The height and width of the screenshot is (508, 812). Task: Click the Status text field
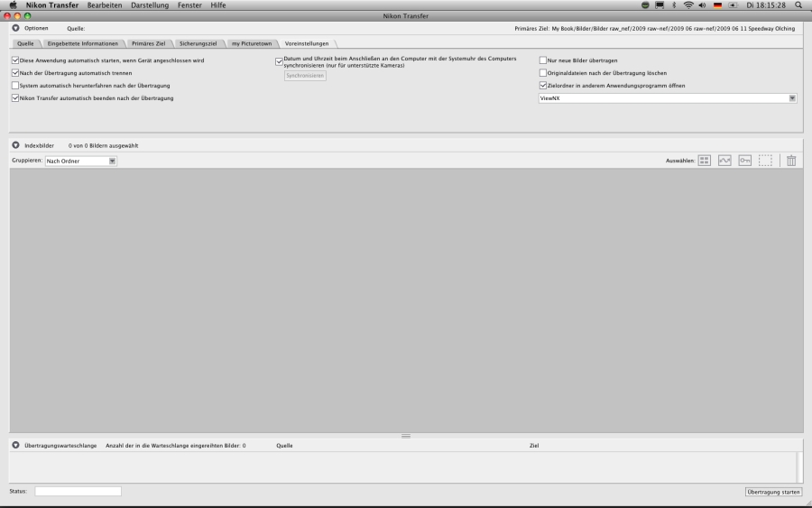click(78, 491)
